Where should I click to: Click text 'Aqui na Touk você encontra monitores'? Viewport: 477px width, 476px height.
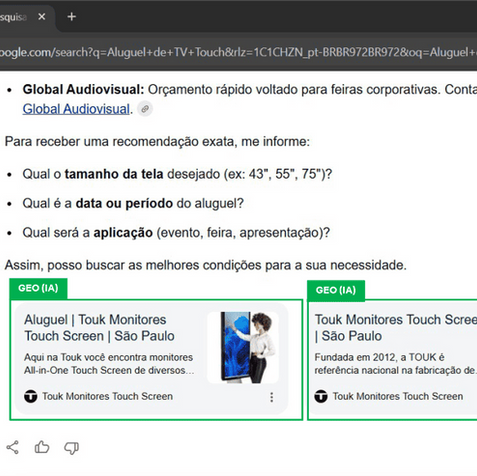pos(108,357)
